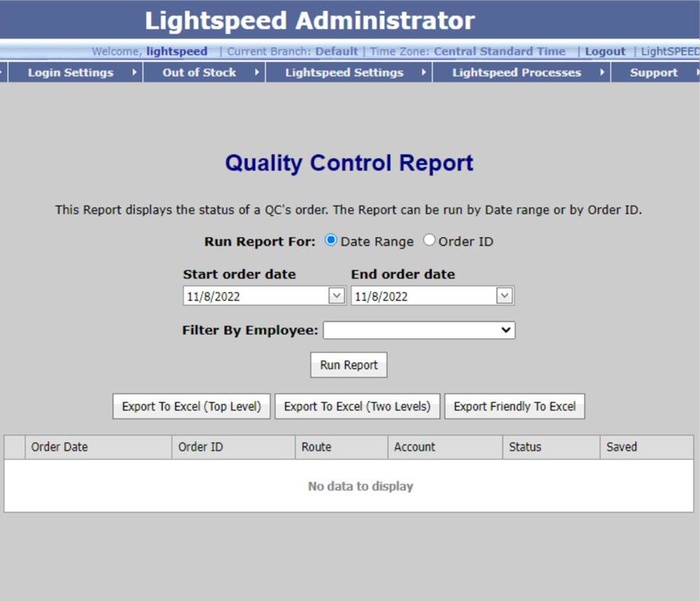Viewport: 700px width, 601px height.
Task: Open the Start order date calendar dropdown
Action: (x=337, y=296)
